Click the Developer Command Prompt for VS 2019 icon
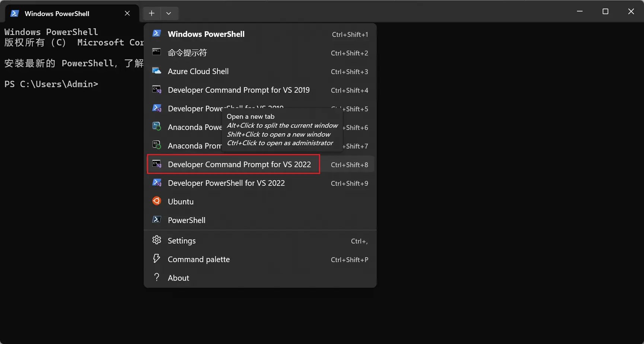644x344 pixels. (157, 89)
